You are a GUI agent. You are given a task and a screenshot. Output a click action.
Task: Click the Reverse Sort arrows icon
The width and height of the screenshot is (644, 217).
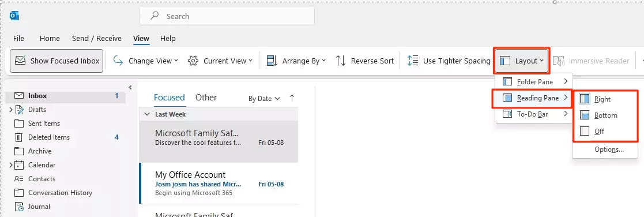[341, 61]
